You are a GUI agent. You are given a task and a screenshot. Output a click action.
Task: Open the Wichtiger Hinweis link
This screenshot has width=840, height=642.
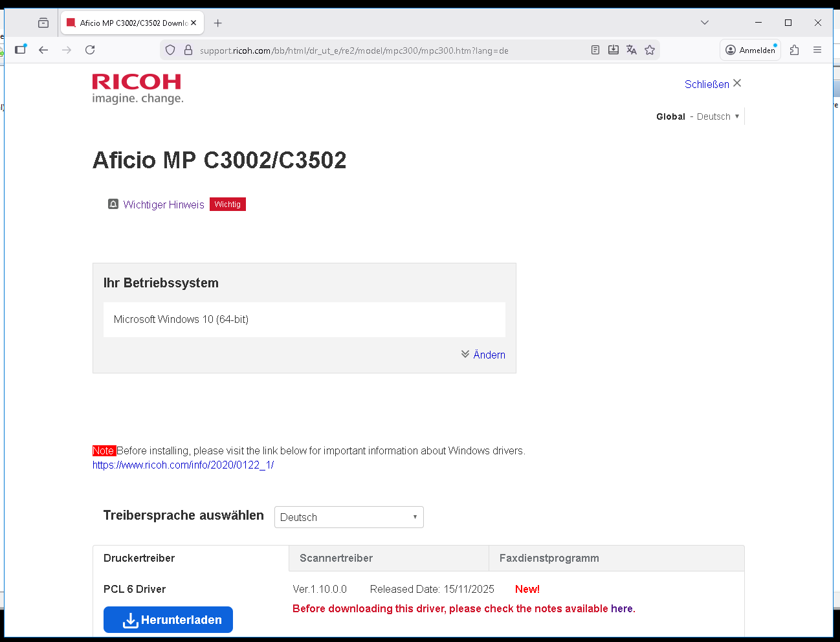(x=164, y=205)
